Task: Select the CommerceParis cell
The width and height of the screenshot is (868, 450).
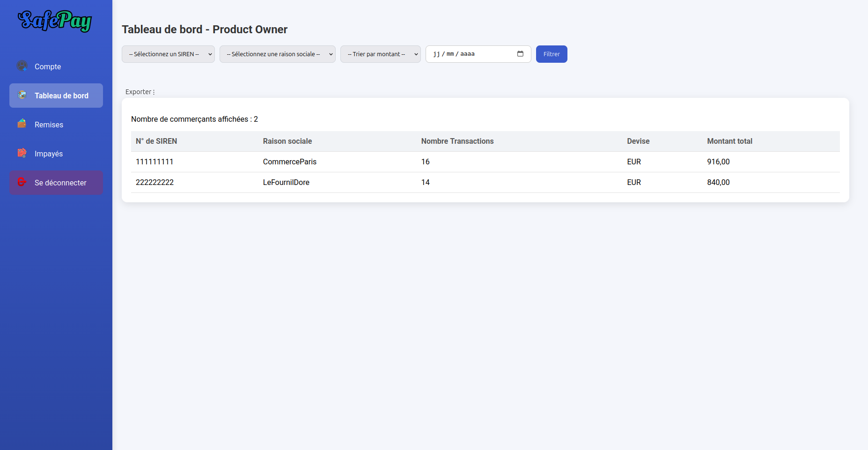Action: tap(289, 162)
